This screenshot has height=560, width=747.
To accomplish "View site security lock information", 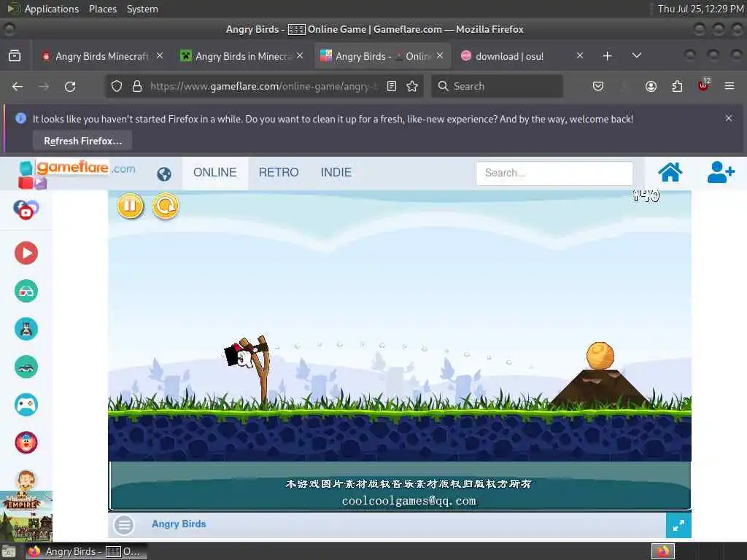I will click(x=137, y=86).
